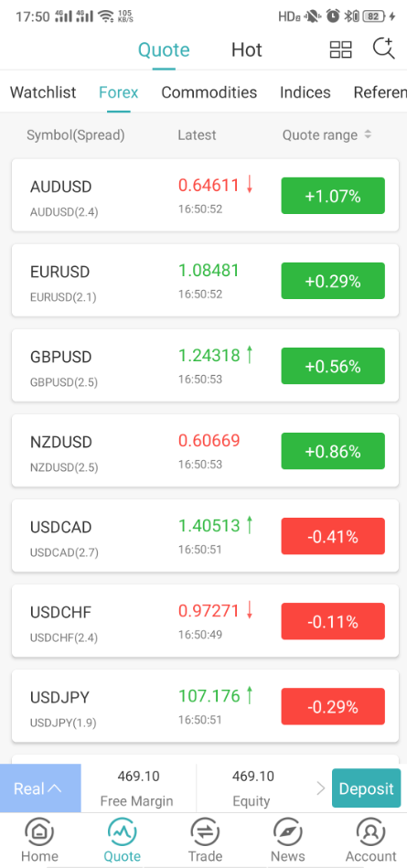The width and height of the screenshot is (407, 868).
Task: Open the USDJPY quote row
Action: click(206, 706)
